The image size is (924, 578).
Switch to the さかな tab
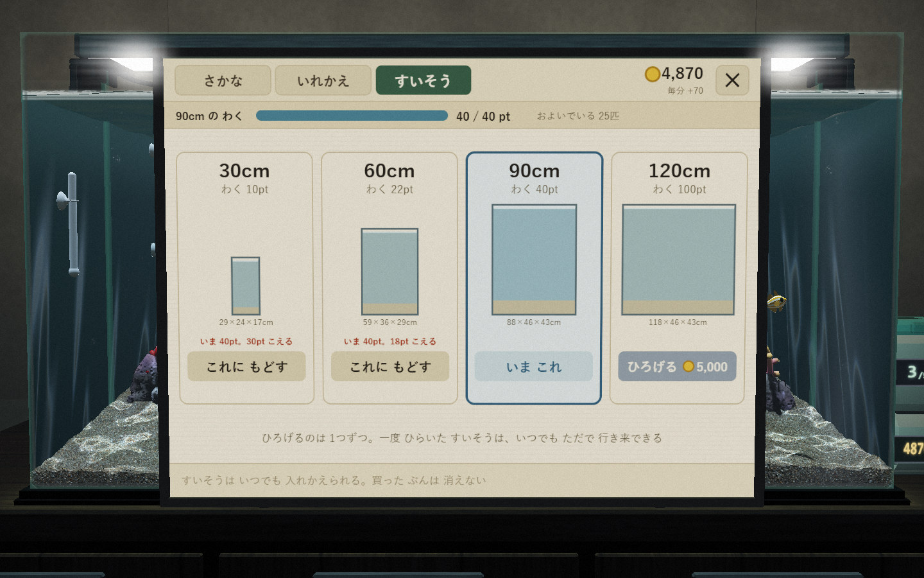[223, 80]
